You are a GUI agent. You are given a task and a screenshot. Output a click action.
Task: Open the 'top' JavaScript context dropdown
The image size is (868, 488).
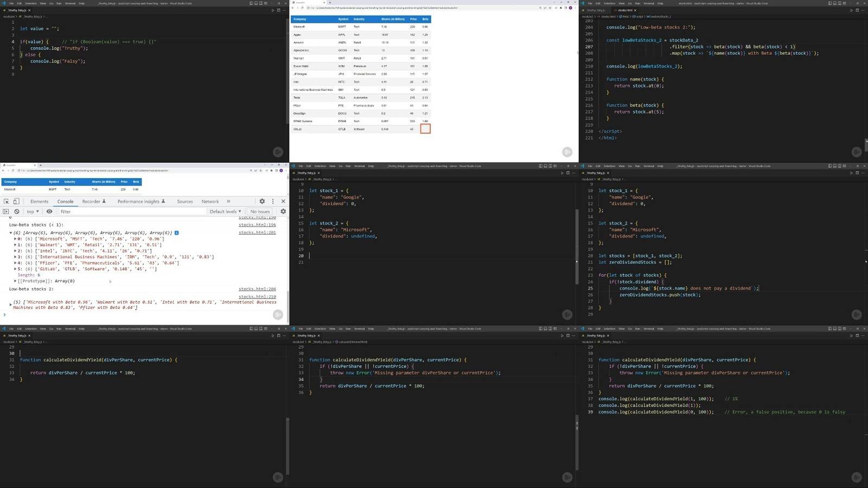[33, 212]
